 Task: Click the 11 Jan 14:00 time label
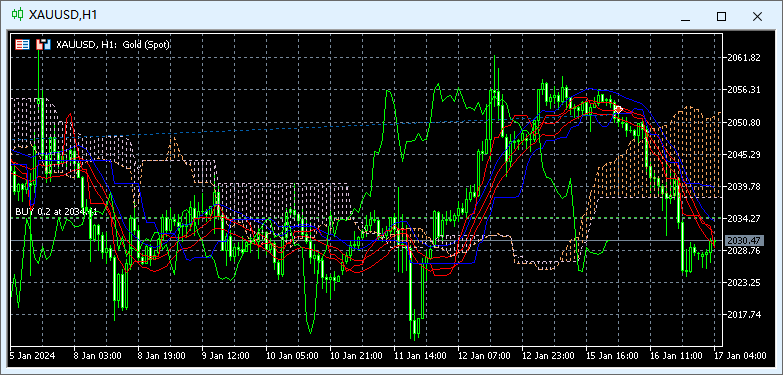click(420, 356)
